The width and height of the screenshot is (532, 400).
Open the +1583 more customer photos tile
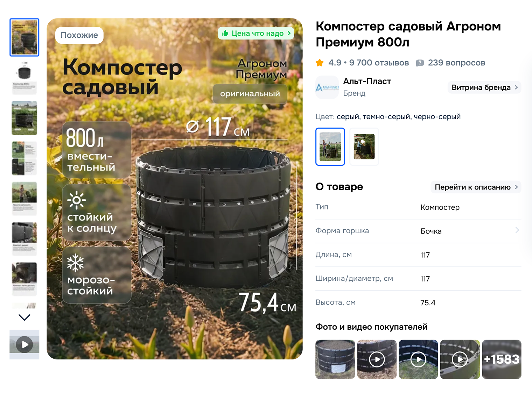tap(502, 359)
